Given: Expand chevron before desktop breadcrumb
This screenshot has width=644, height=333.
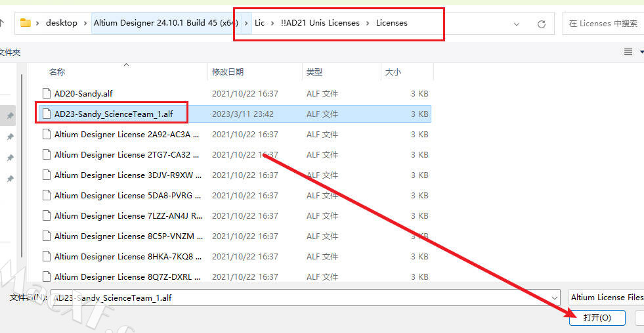Looking at the screenshot, I should (x=37, y=24).
